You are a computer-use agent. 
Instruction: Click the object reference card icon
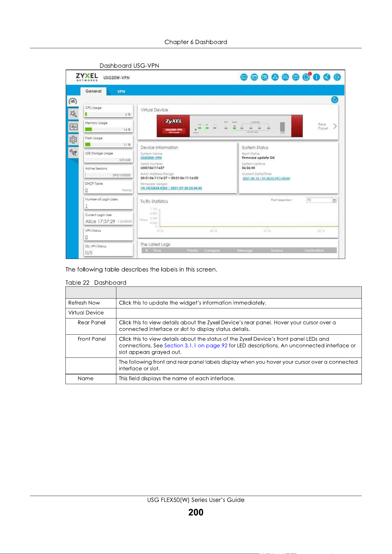pyautogui.click(x=265, y=77)
